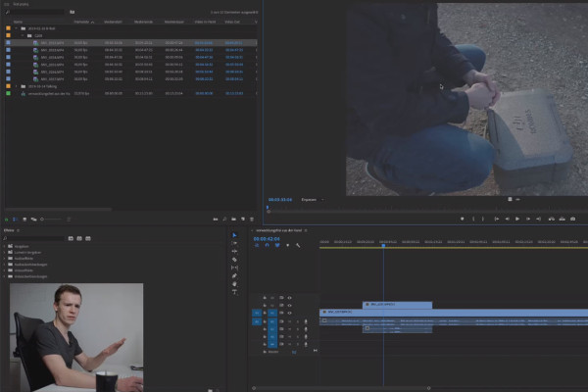The image size is (588, 392).
Task: Switch project panel to icon view
Action: [24, 220]
